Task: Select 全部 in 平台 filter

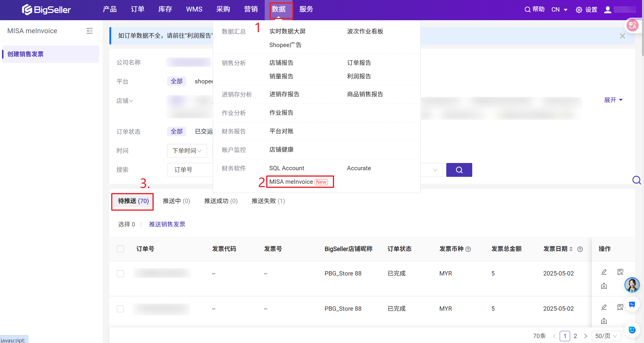Action: pyautogui.click(x=177, y=81)
